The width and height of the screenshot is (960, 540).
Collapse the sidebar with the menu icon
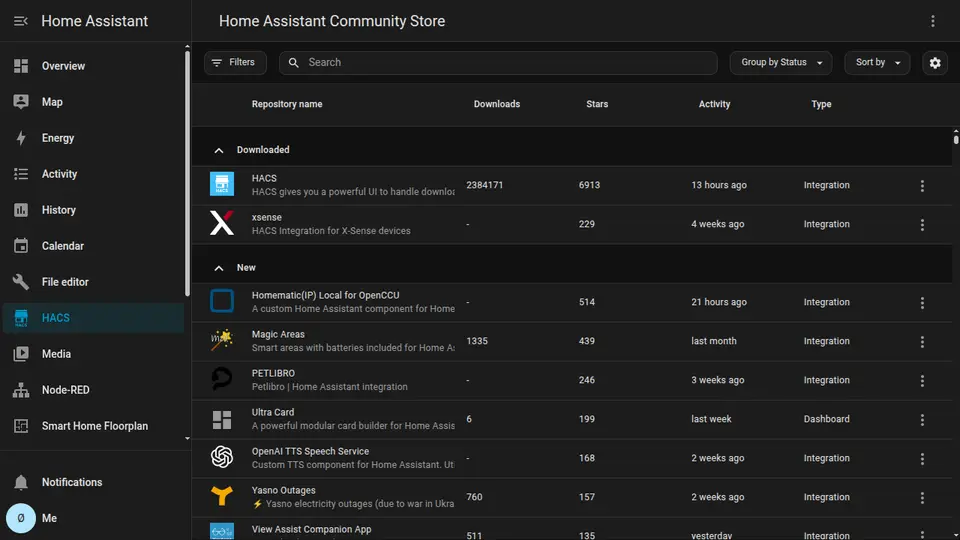coord(21,21)
